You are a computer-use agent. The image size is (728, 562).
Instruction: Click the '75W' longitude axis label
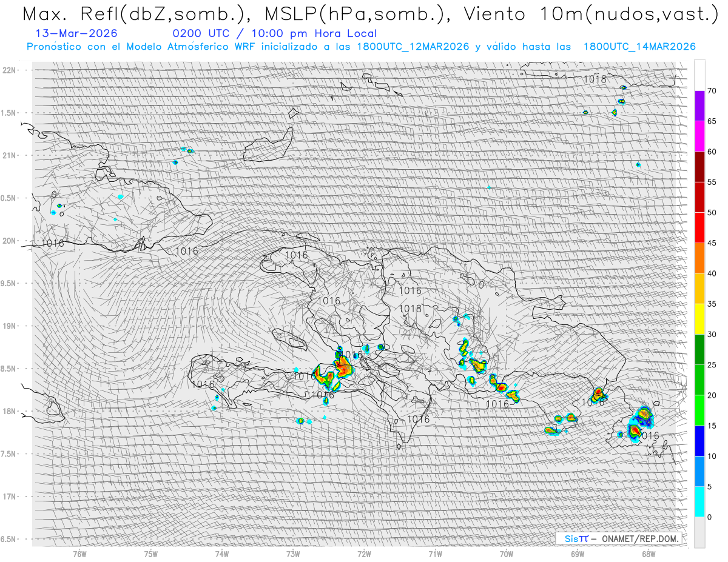(150, 553)
